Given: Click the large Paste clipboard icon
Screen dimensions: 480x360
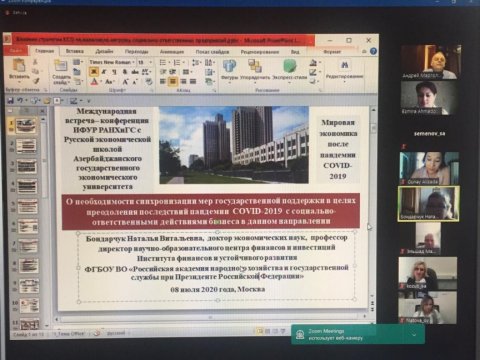Looking at the screenshot, I should pos(19,65).
